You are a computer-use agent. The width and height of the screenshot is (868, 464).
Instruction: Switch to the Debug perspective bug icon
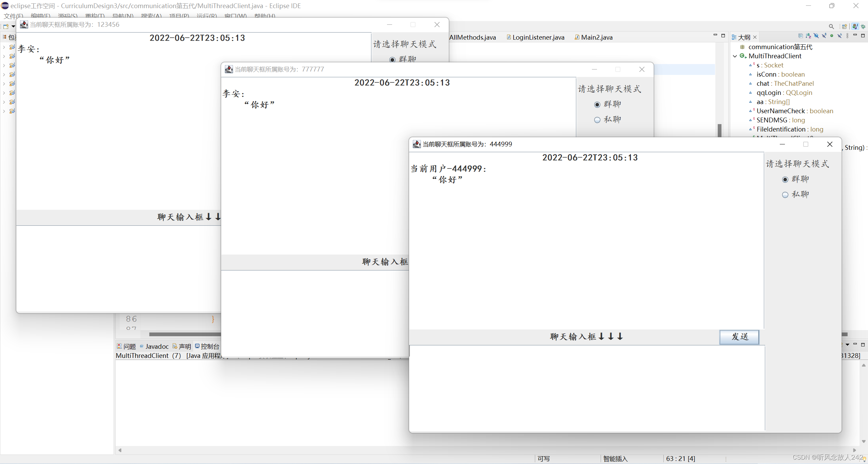[863, 26]
